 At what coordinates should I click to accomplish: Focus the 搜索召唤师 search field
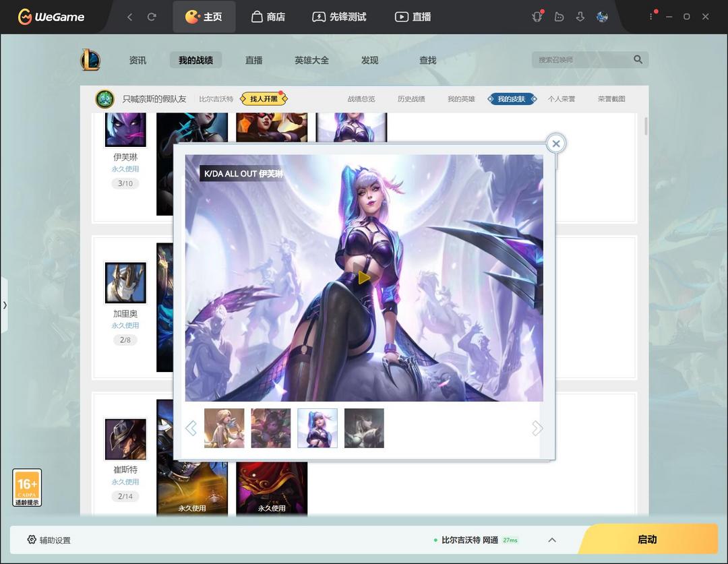[x=582, y=60]
